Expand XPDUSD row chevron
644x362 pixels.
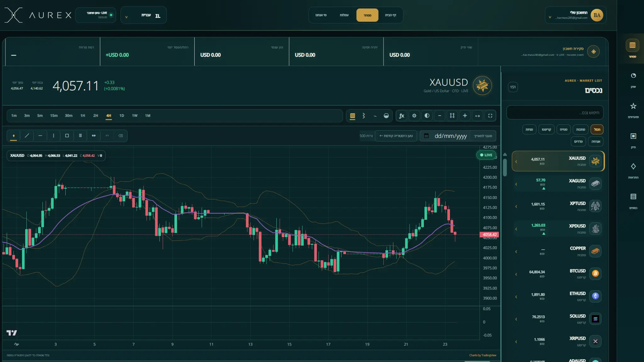pos(516,229)
